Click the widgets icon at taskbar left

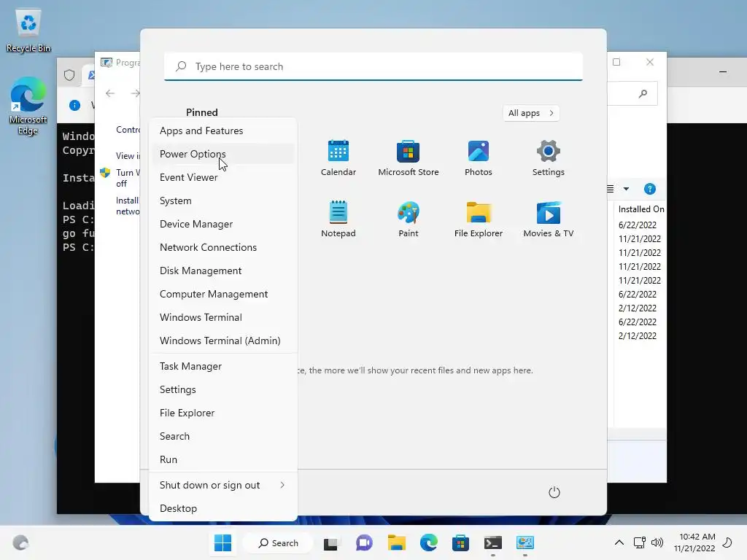(x=20, y=542)
